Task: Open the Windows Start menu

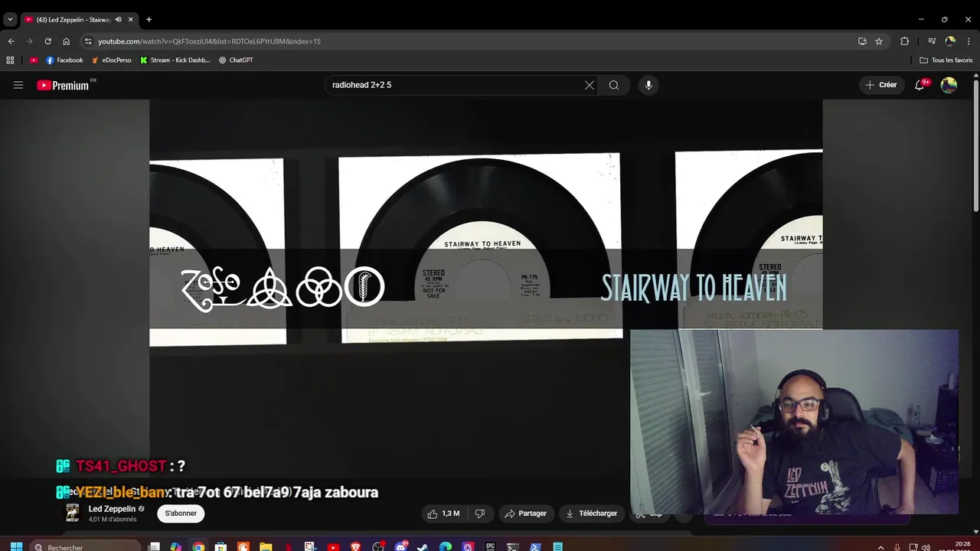Action: coord(15,546)
